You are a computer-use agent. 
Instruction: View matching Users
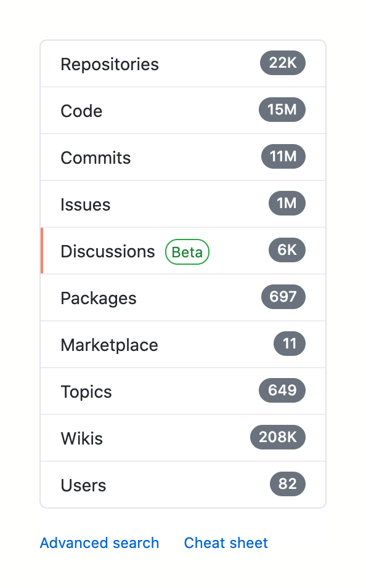(x=83, y=485)
